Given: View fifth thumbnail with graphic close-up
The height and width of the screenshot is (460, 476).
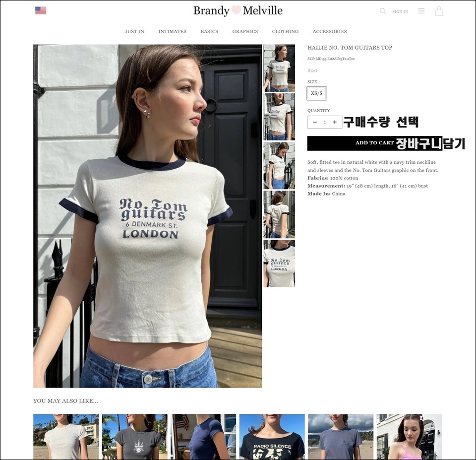Looking at the screenshot, I should tap(279, 263).
